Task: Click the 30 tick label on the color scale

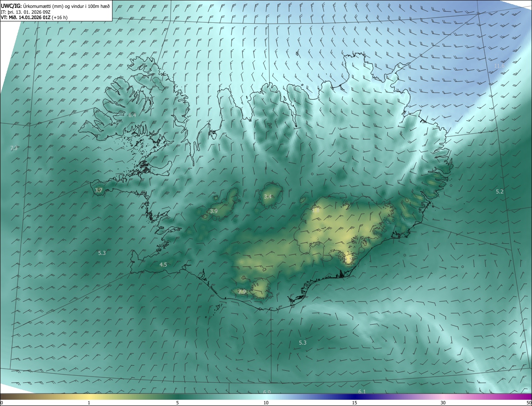Action: [443, 403]
